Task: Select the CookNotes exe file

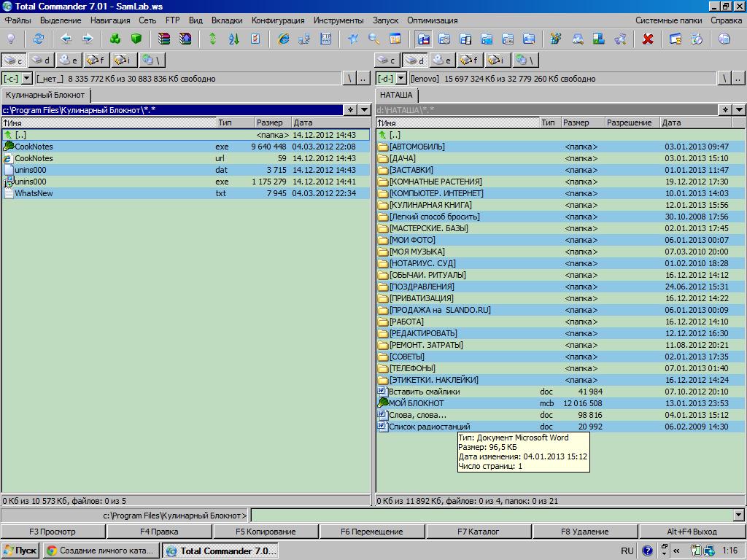Action: pyautogui.click(x=186, y=147)
